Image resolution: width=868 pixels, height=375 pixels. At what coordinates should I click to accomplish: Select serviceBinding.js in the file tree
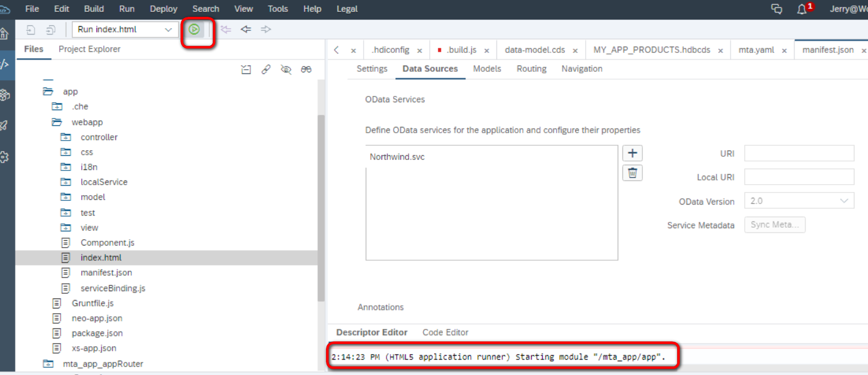point(113,288)
